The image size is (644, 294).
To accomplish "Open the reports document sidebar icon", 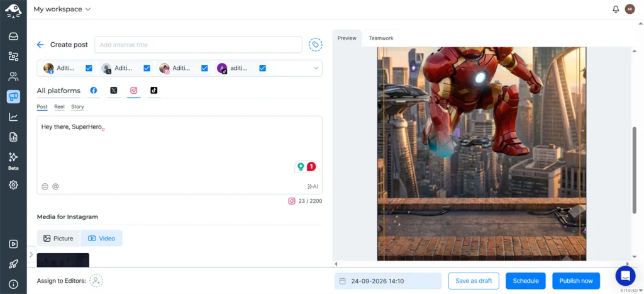I will pyautogui.click(x=13, y=137).
